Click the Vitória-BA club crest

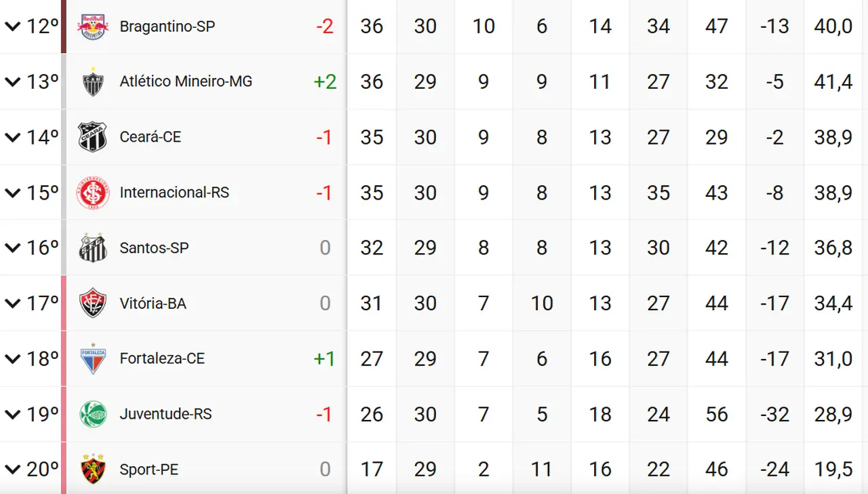[x=92, y=303]
